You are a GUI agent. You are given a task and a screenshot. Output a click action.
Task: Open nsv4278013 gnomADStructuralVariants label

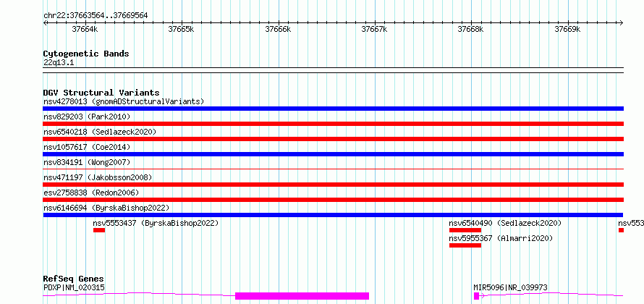click(x=124, y=101)
